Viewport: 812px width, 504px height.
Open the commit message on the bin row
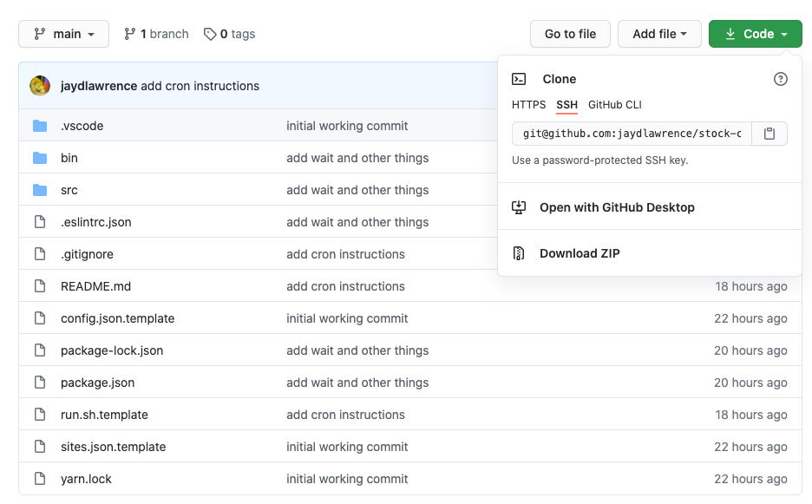point(357,158)
